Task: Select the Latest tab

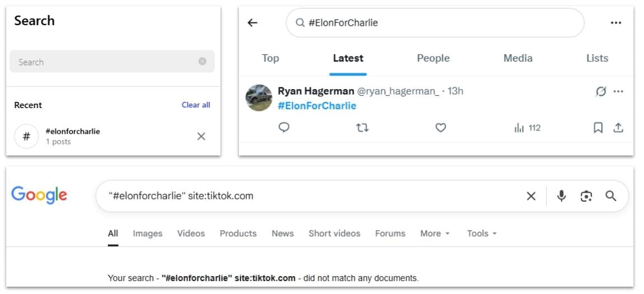Action: tap(348, 58)
